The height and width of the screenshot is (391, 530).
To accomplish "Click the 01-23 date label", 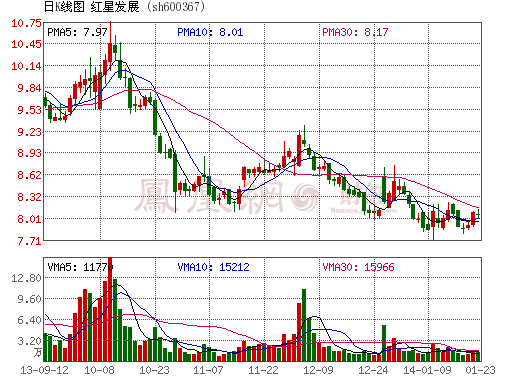I will [x=480, y=370].
